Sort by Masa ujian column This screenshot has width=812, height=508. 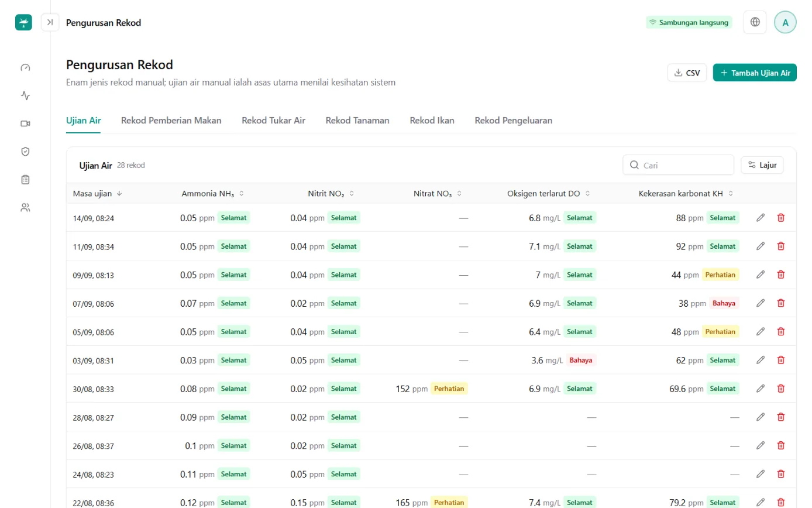pos(98,193)
